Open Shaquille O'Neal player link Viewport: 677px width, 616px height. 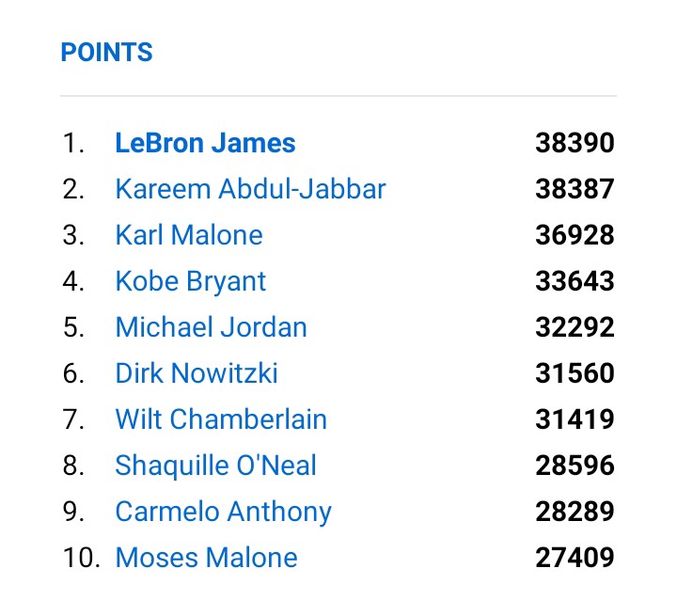216,466
